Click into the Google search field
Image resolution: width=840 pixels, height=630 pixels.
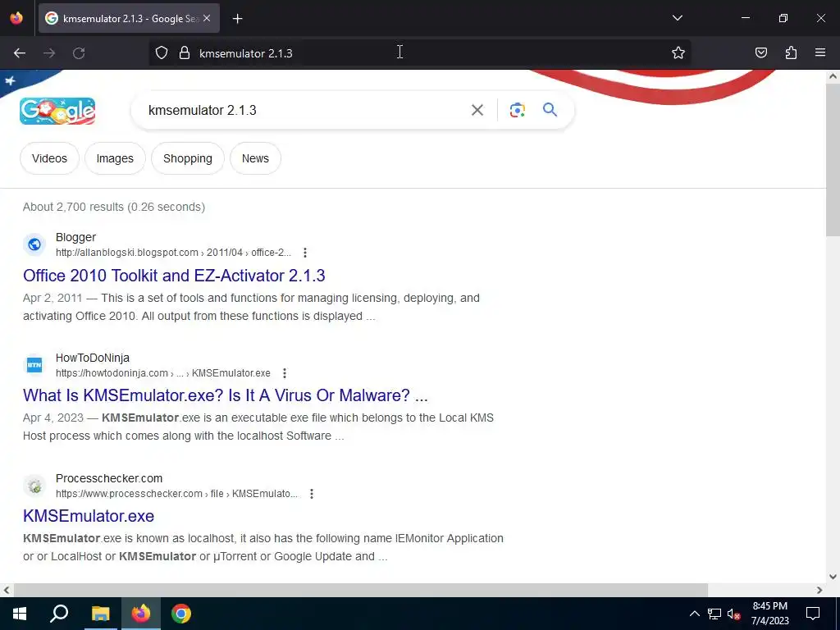pos(305,110)
